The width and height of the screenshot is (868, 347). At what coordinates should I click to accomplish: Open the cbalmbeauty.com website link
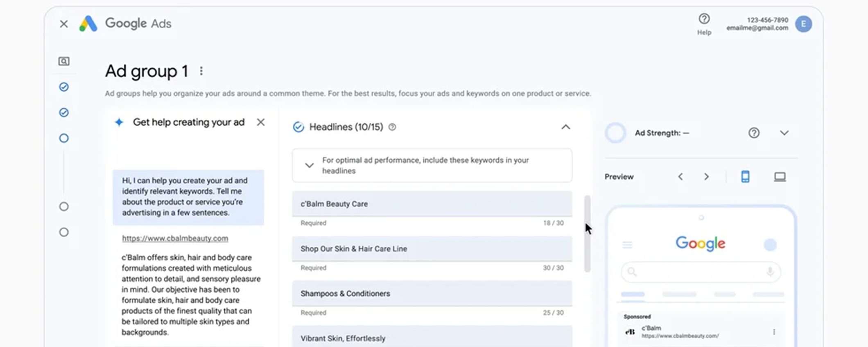point(175,239)
